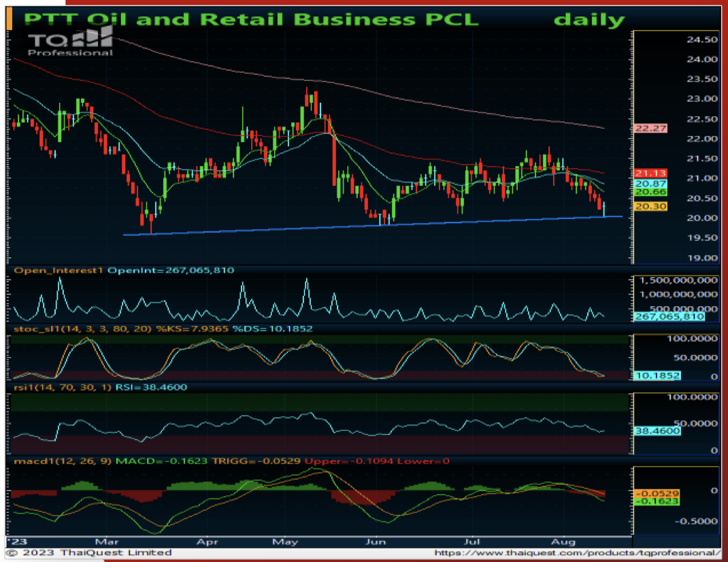Click the '23 year label on time axis
Image resolution: width=728 pixels, height=562 pixels.
[18, 542]
